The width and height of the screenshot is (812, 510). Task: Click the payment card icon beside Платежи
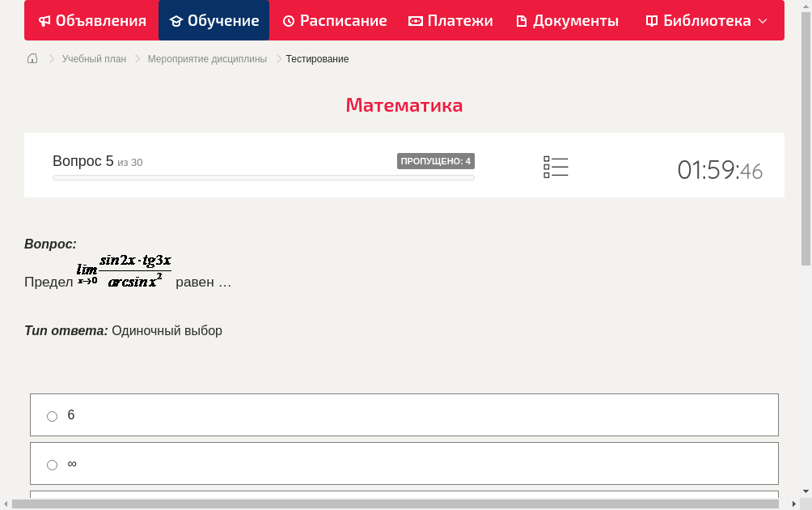(x=414, y=20)
